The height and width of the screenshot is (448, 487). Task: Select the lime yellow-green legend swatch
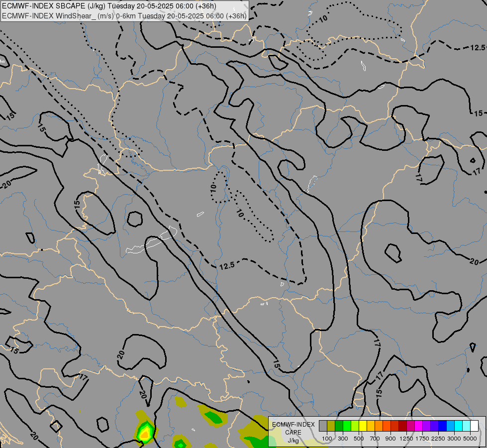coord(355,426)
